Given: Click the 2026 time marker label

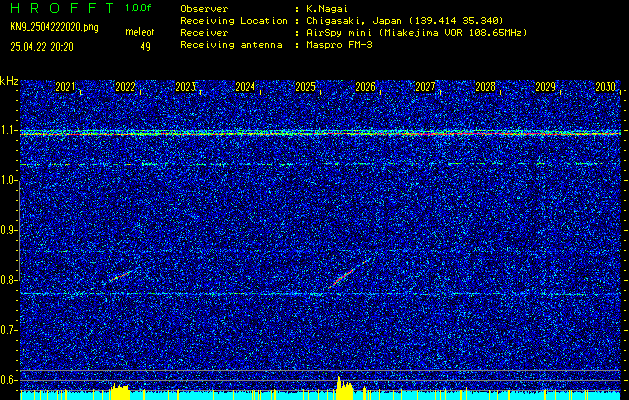Looking at the screenshot, I should (x=365, y=87).
